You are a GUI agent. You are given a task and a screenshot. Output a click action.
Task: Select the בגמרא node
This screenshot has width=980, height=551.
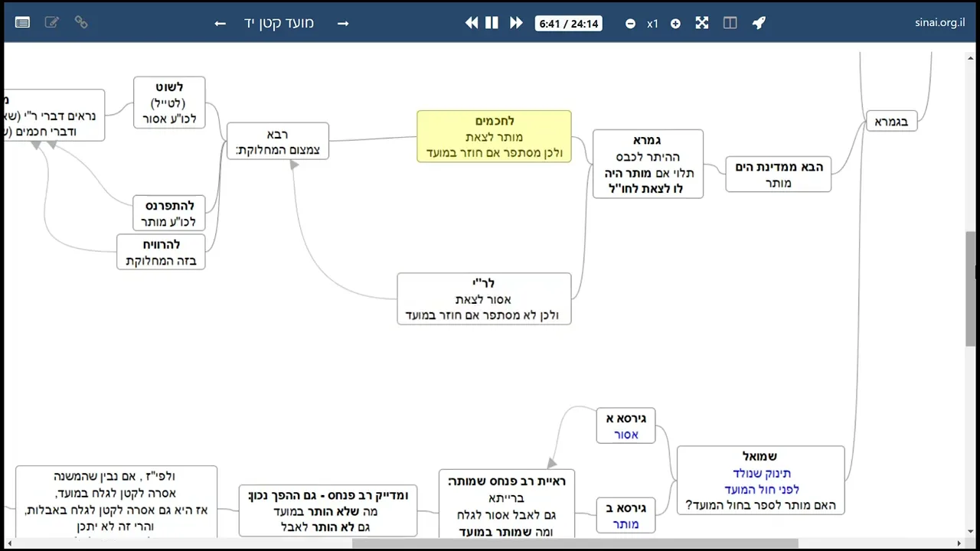[891, 121]
